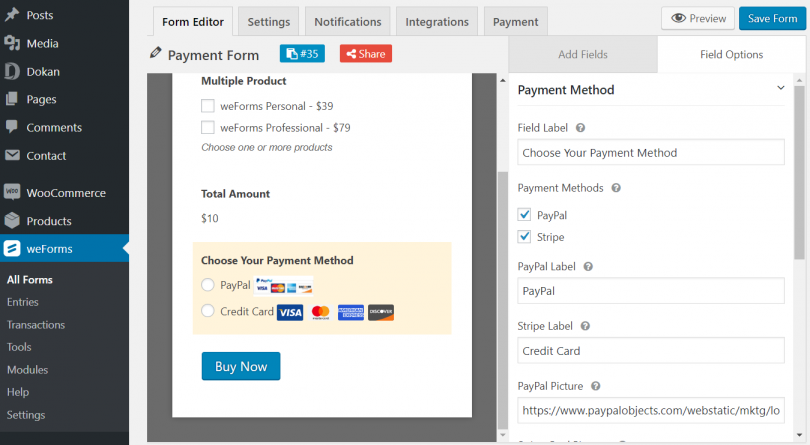Click form preview scrollbar down arrow
Image resolution: width=810 pixels, height=445 pixels.
pyautogui.click(x=503, y=435)
